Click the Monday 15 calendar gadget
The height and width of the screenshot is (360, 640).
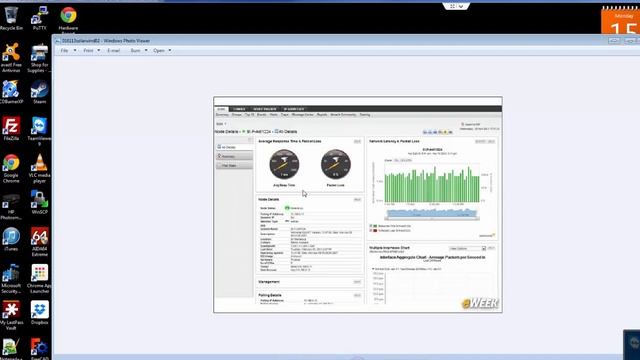coord(620,20)
